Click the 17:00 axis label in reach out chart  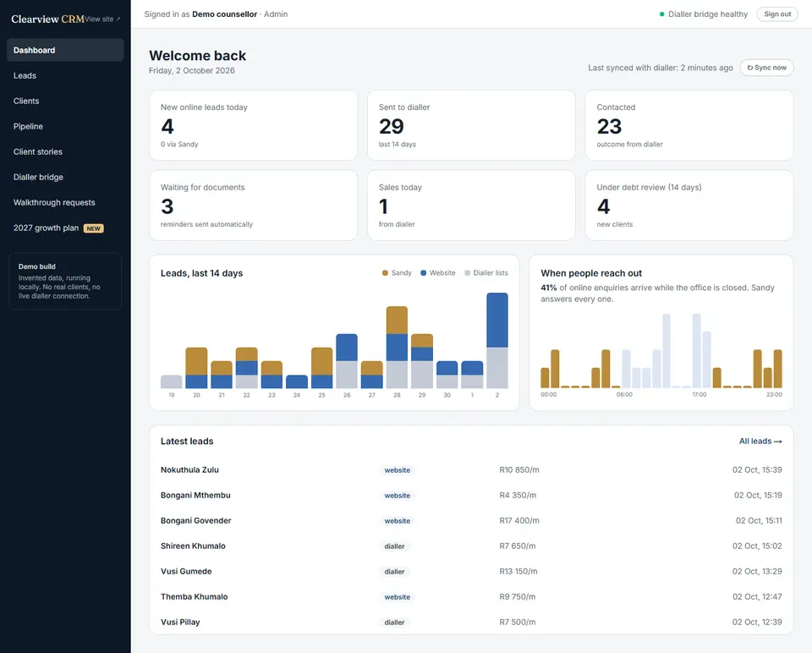tap(700, 395)
